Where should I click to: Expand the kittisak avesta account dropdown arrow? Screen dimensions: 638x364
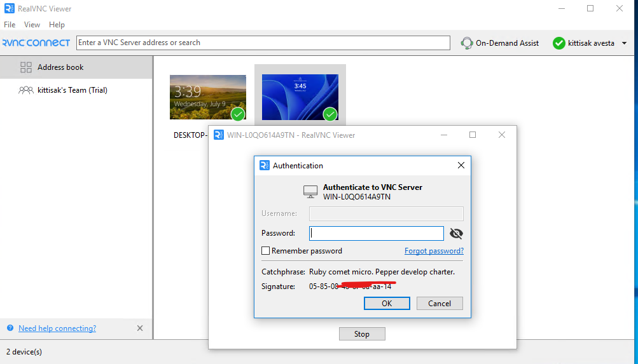624,43
